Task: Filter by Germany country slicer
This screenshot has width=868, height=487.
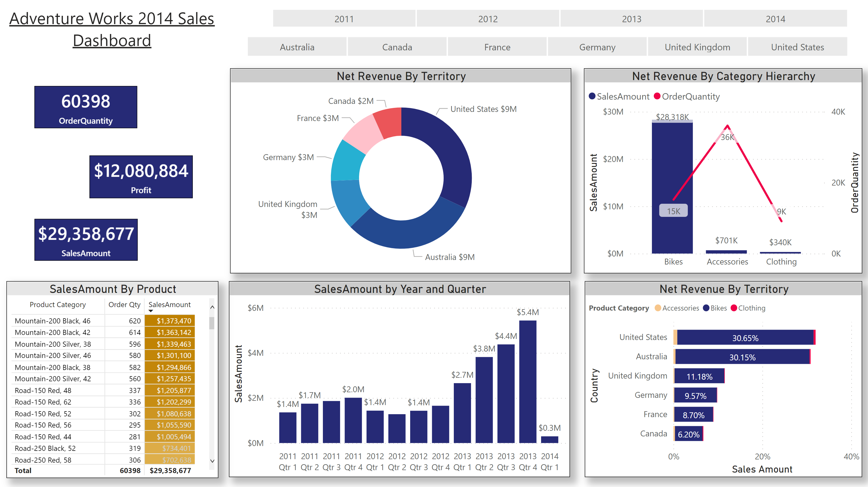Action: pos(597,47)
